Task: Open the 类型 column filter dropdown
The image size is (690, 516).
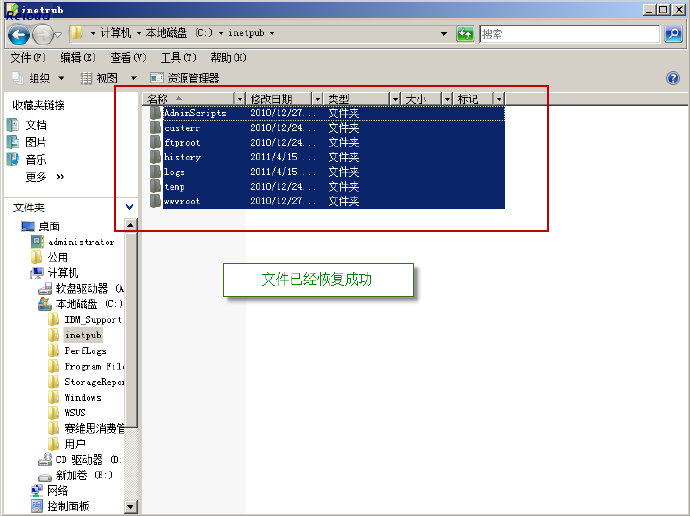Action: pyautogui.click(x=395, y=99)
